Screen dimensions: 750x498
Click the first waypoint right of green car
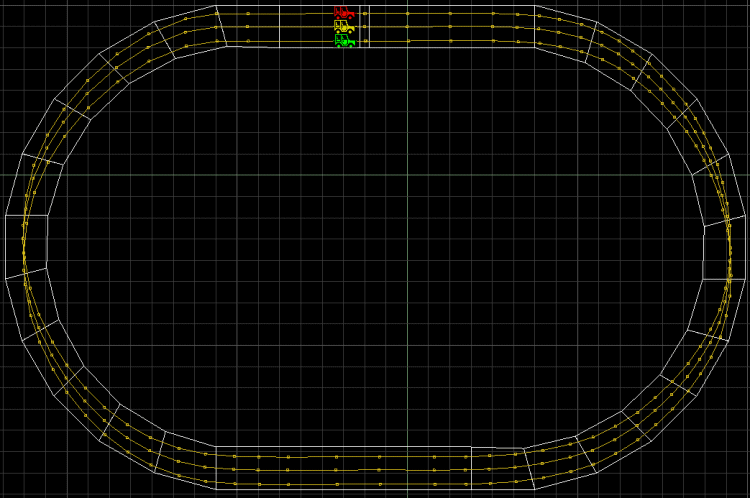(x=365, y=41)
